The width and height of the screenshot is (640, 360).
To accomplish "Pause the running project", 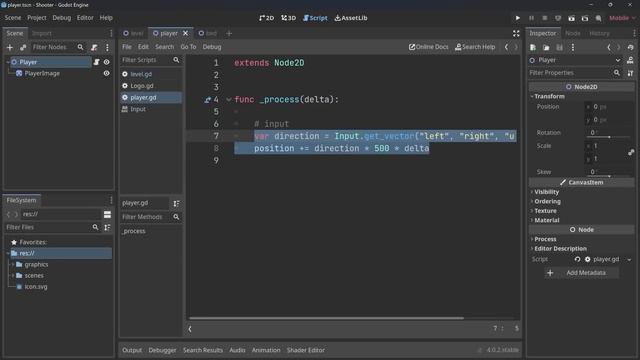I will 531,18.
